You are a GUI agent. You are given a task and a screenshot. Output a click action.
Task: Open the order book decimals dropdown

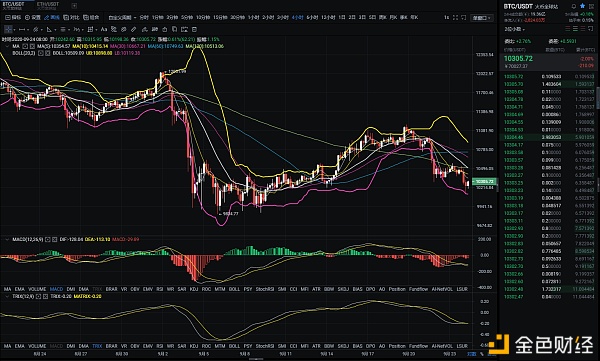pyautogui.click(x=514, y=29)
